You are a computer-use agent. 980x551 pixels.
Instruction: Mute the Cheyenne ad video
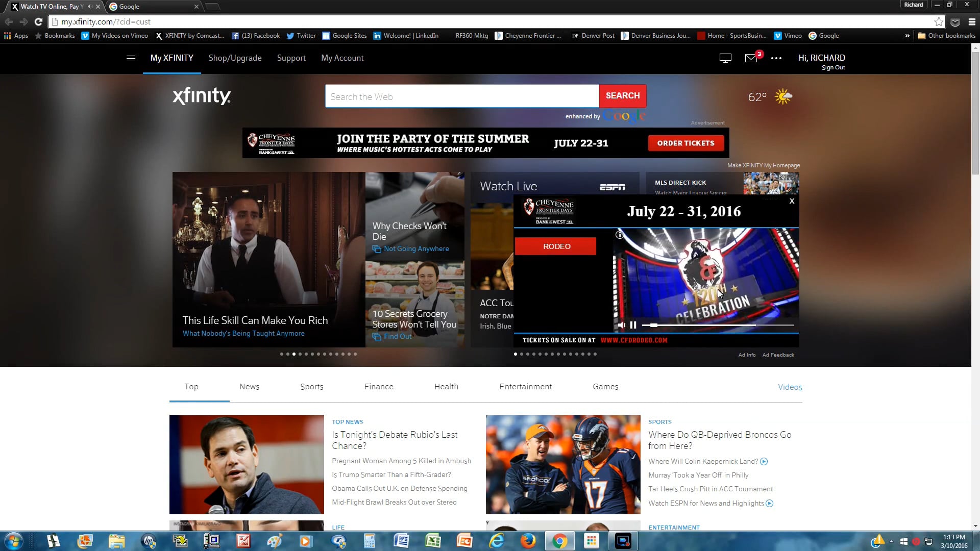(621, 325)
